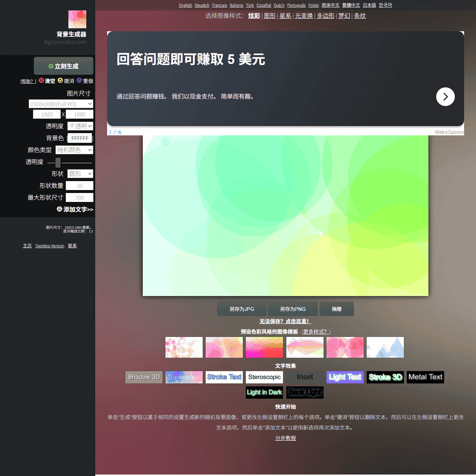The image size is (476, 476).
Task: Click the blue 重做 redo icon
Action: click(x=79, y=81)
